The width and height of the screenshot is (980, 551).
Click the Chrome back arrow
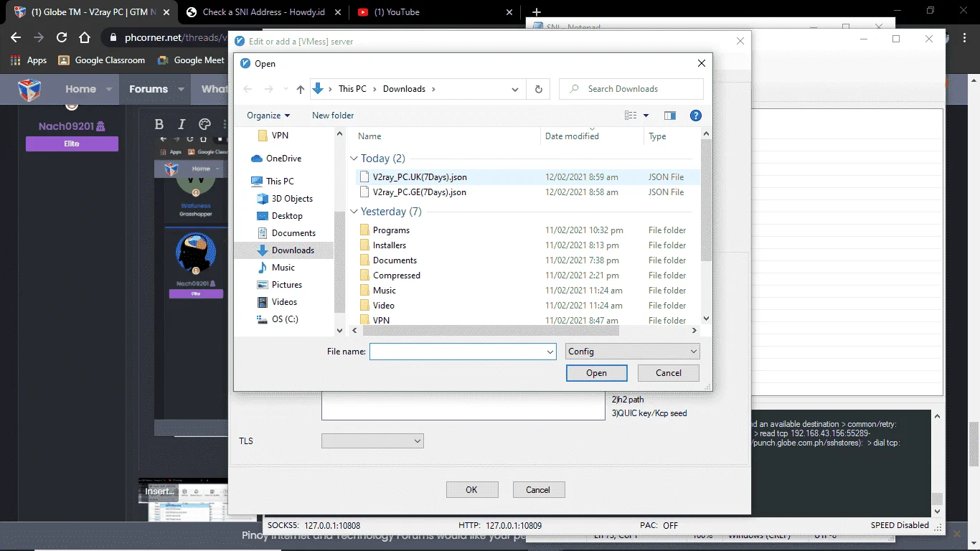pos(16,37)
